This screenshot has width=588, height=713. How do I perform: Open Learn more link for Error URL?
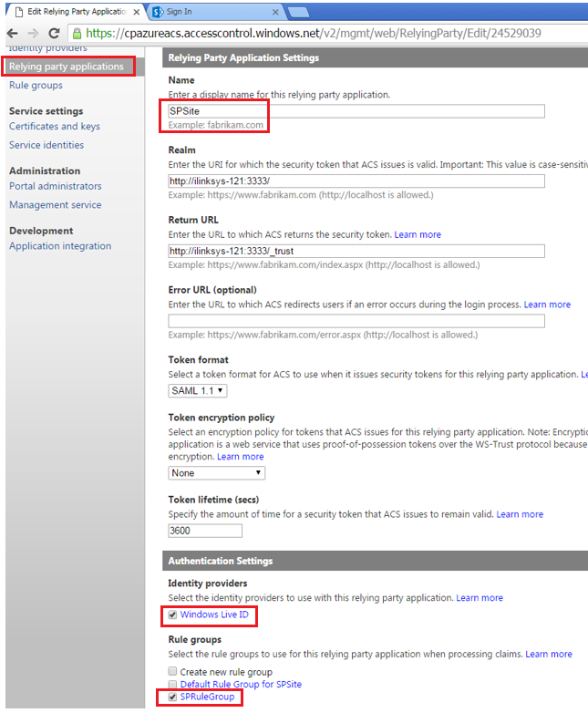point(547,305)
